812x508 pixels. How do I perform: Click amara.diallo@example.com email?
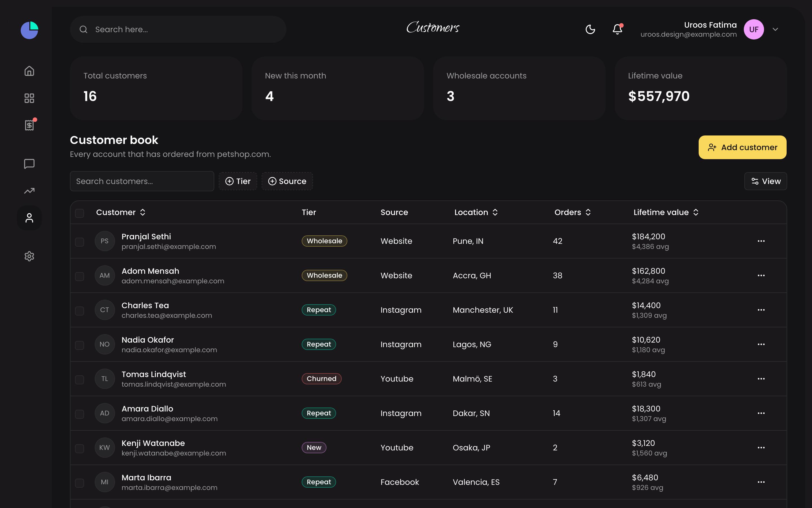click(169, 419)
